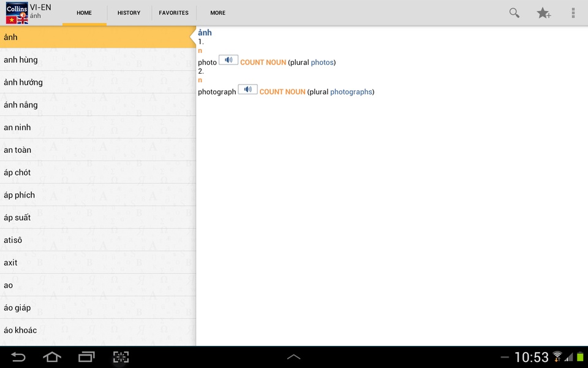588x368 pixels.
Task: Open the Recent Apps button
Action: 86,357
